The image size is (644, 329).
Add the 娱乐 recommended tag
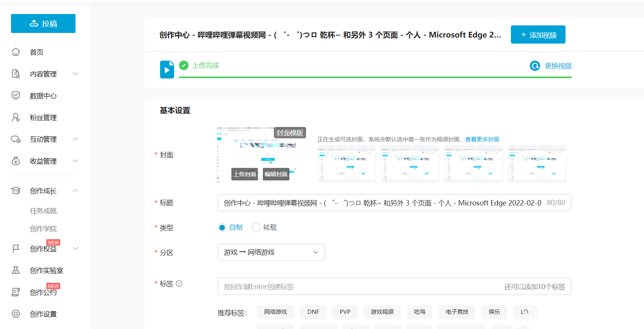point(494,312)
